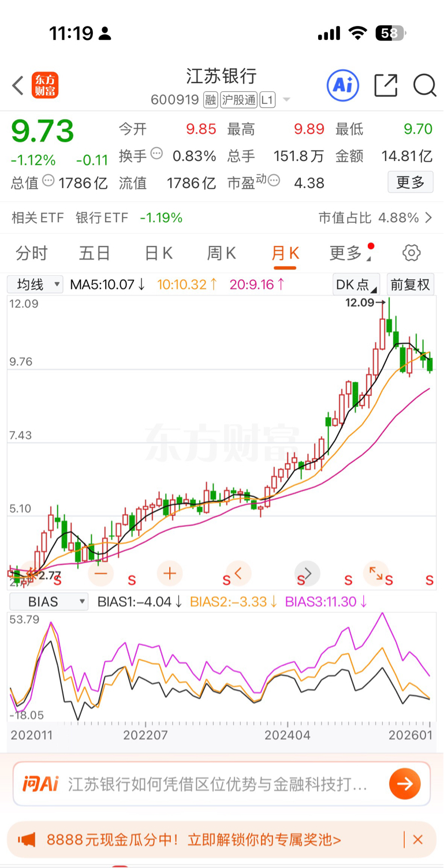The height and width of the screenshot is (868, 444).
Task: Tap the magenta 20:9.16 MA value
Action: click(257, 284)
